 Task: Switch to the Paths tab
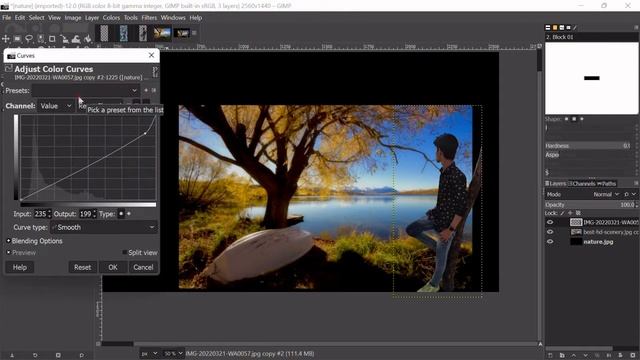pos(607,184)
